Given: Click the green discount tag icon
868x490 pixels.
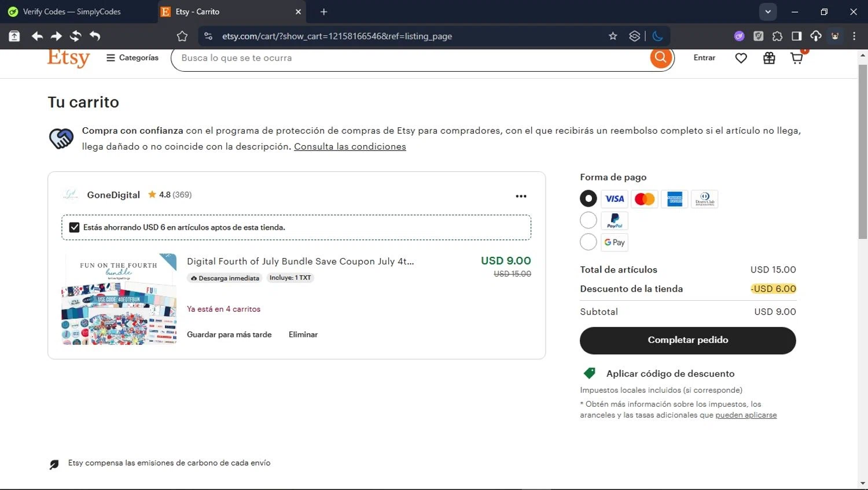Looking at the screenshot, I should pyautogui.click(x=590, y=373).
